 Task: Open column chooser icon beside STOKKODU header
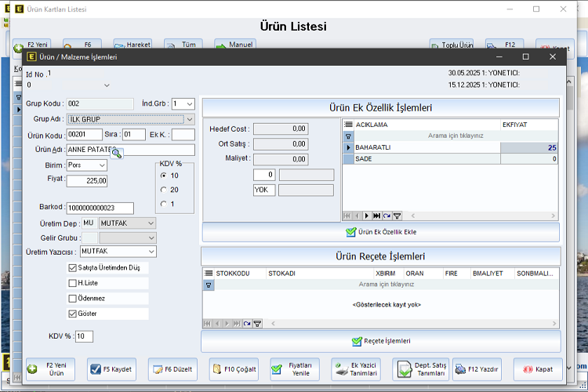tap(209, 274)
